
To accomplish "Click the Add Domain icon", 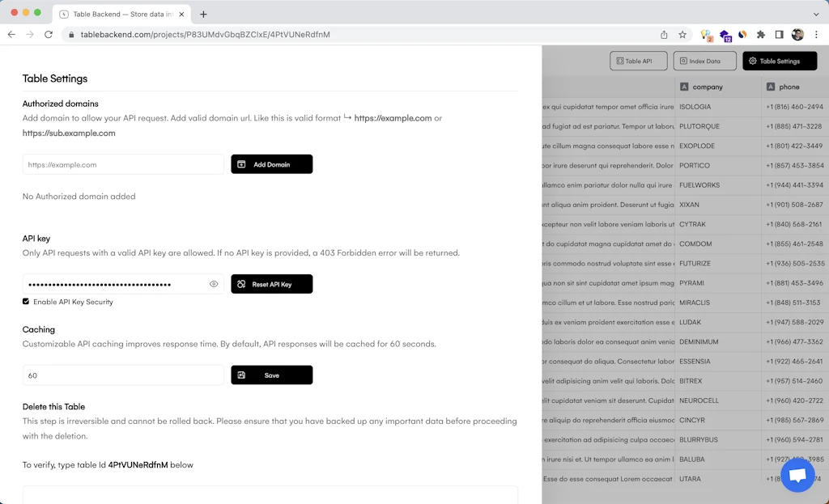I will click(243, 163).
